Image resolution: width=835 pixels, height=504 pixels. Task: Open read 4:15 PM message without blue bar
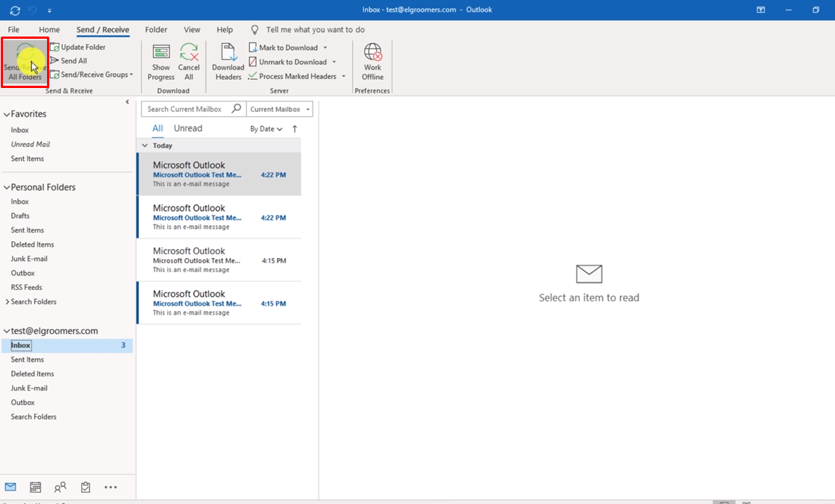tap(219, 259)
